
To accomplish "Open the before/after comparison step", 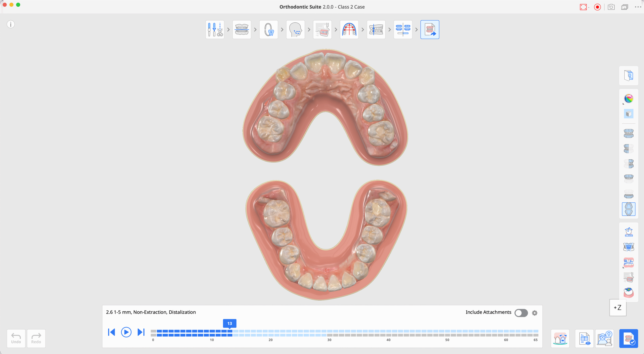I will (x=403, y=30).
